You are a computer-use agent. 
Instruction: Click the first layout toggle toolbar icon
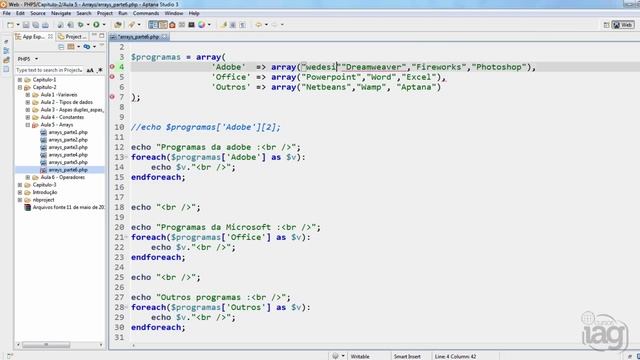click(153, 25)
